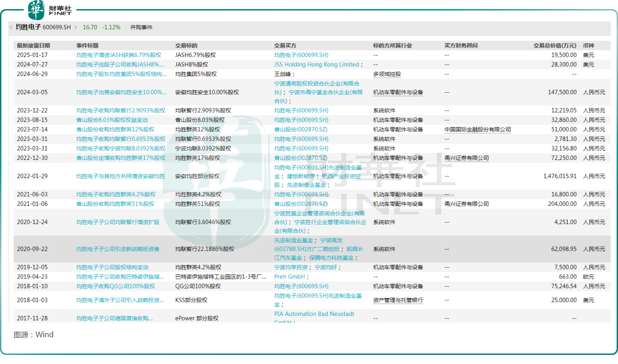
Task: Click the 事件标题 column header
Action: click(87, 46)
